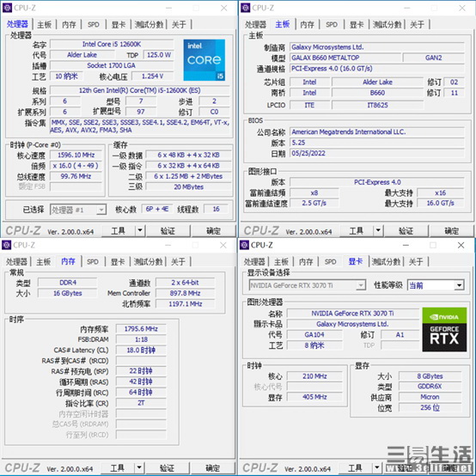
Task: Open 显卡 tab in memory window
Action: tap(118, 262)
